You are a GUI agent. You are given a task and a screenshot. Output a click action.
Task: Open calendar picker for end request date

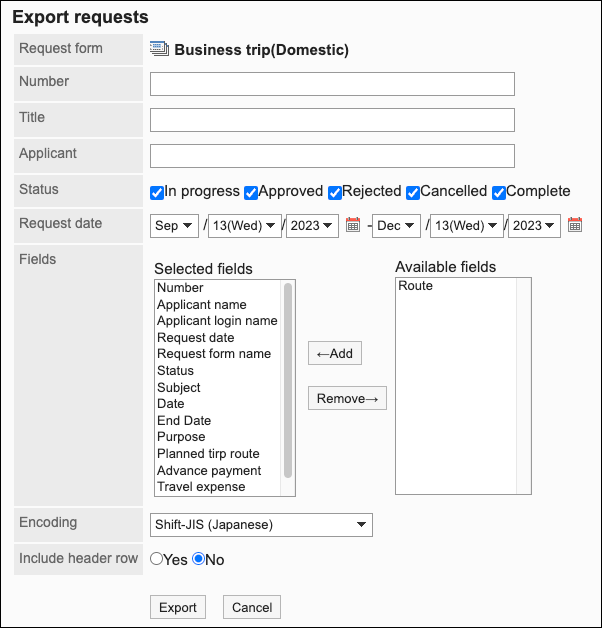tap(575, 225)
